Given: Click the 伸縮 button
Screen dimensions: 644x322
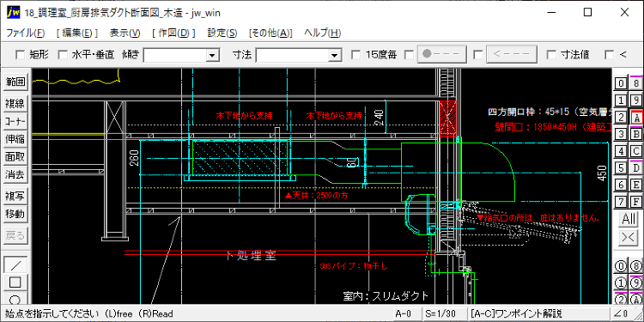Looking at the screenshot, I should pyautogui.click(x=15, y=139).
